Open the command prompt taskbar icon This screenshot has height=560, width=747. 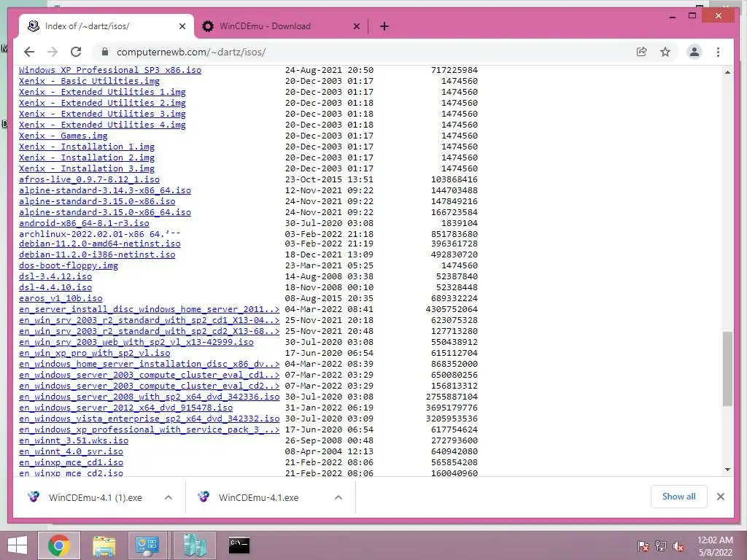(239, 545)
